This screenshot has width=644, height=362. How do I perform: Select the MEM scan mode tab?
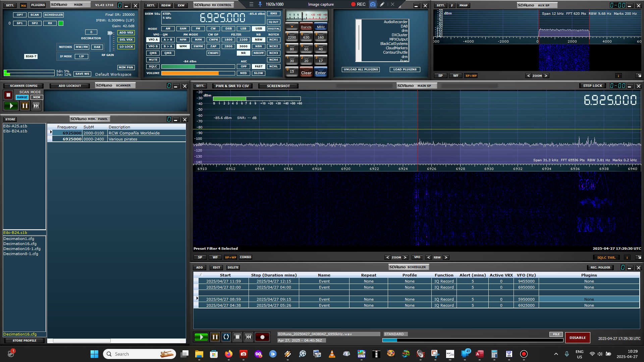[37, 97]
